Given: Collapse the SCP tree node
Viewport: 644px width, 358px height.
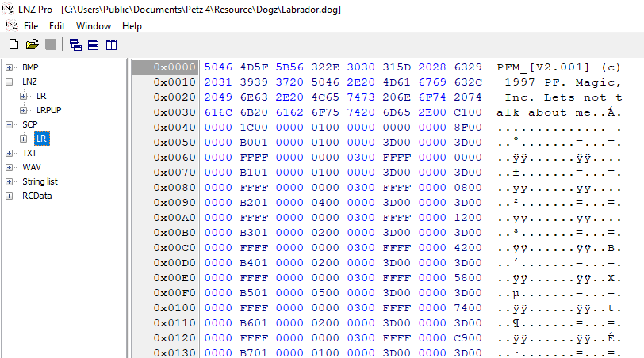Looking at the screenshot, I should point(10,124).
